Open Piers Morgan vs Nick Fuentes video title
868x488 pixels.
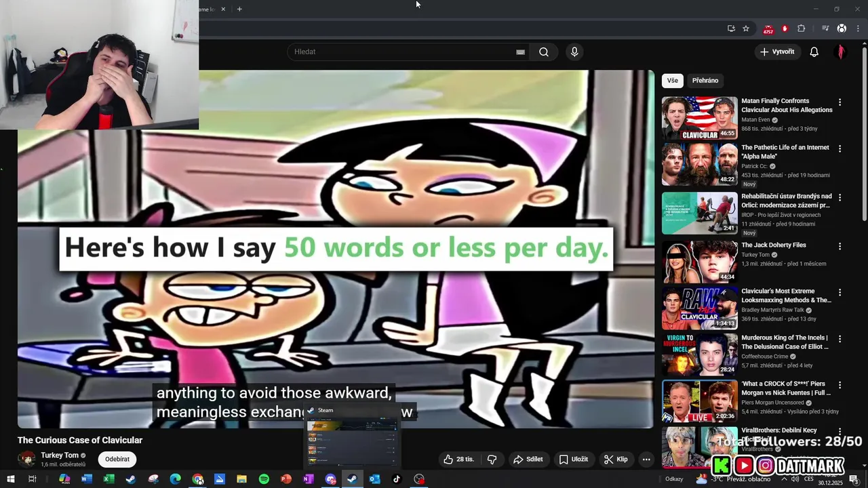[x=786, y=388]
